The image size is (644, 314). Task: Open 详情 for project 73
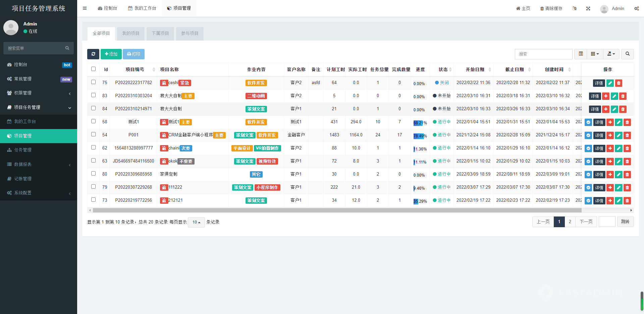[x=599, y=201]
